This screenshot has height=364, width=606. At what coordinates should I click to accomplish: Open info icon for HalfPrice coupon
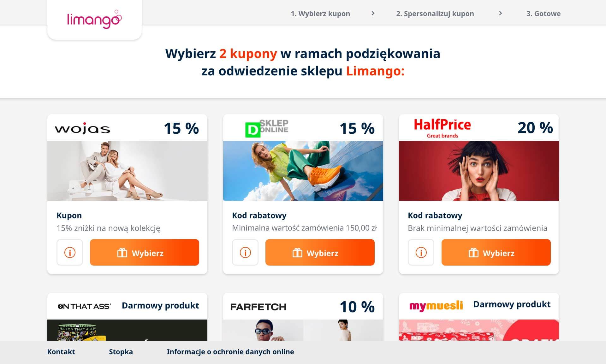[421, 252]
